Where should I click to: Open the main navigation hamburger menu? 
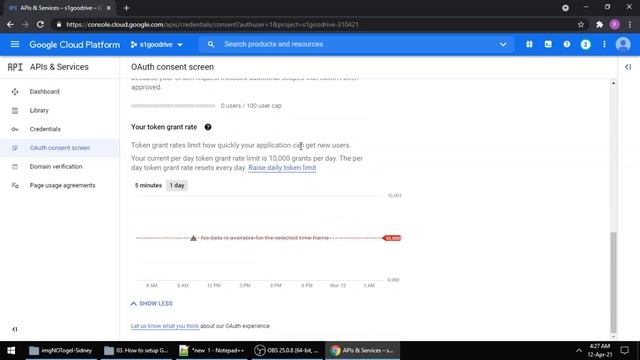(15, 44)
